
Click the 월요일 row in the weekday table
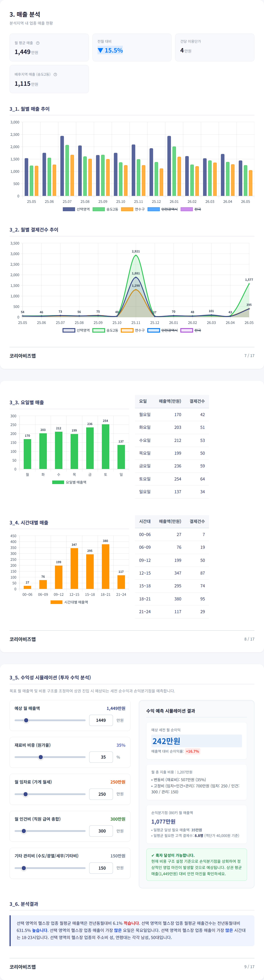click(x=172, y=415)
